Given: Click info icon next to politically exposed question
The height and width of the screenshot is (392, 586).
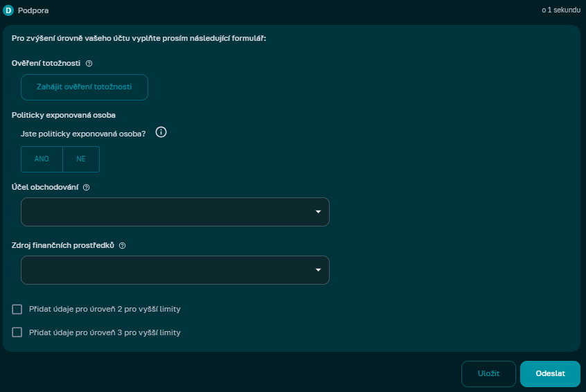Looking at the screenshot, I should click(x=161, y=133).
